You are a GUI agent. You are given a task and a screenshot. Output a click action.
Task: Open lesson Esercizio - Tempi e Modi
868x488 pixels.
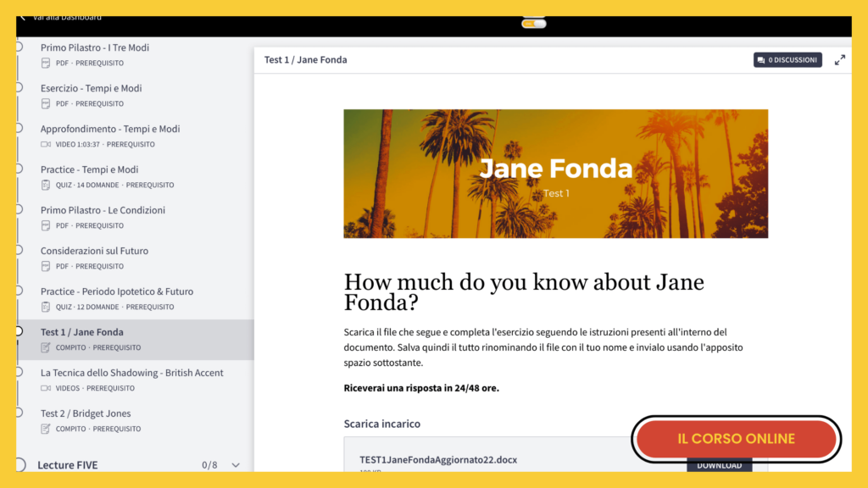(91, 88)
